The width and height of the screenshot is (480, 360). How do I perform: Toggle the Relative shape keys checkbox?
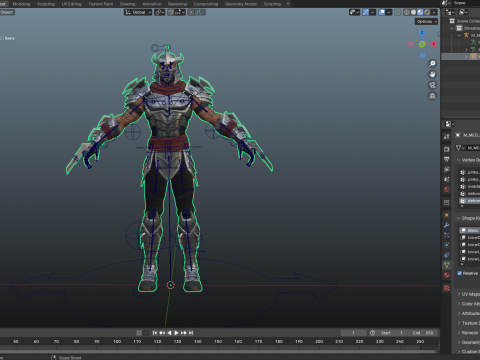[x=460, y=273]
